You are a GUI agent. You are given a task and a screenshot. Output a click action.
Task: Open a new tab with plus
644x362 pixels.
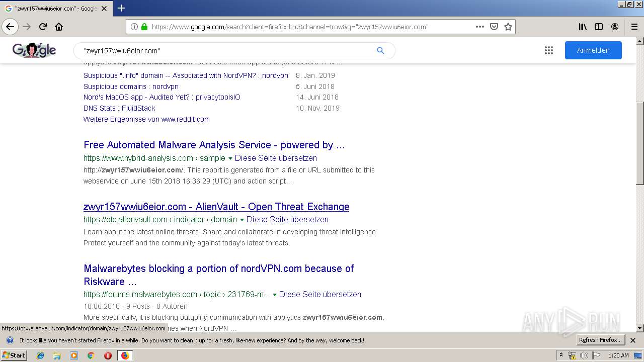[x=121, y=8]
